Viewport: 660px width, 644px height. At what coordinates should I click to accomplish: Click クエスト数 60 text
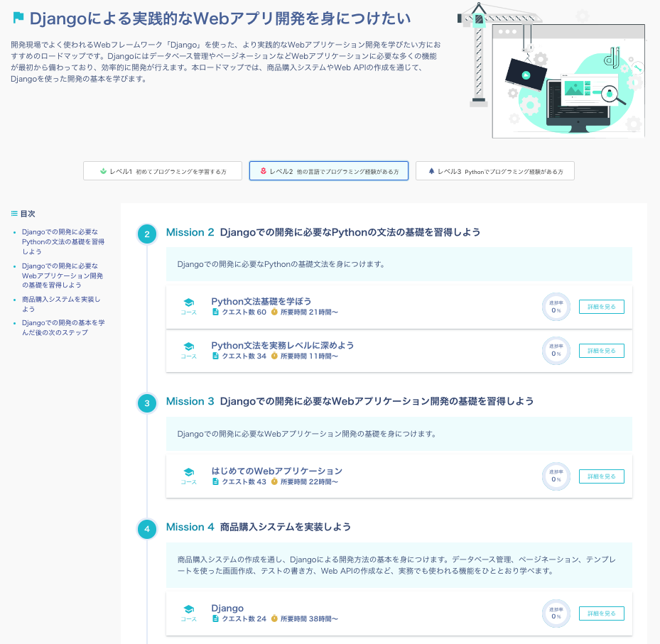coord(244,312)
